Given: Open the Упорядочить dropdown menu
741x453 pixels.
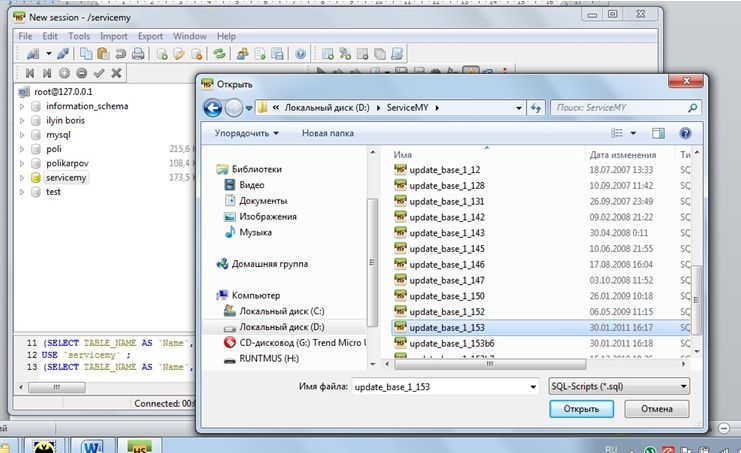Looking at the screenshot, I should tap(247, 132).
